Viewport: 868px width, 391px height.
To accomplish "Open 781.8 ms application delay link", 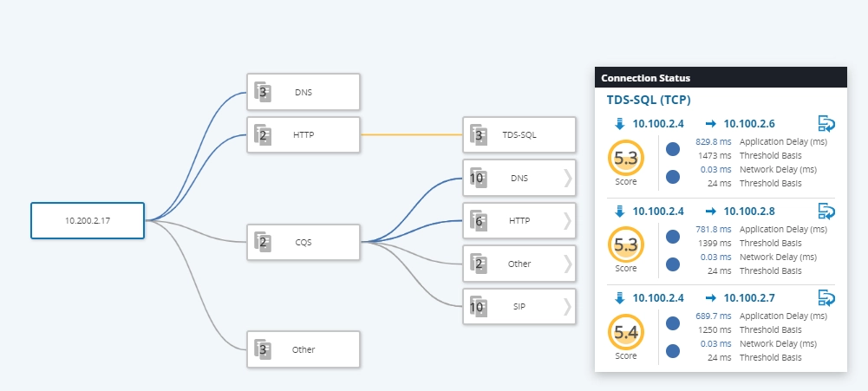I will pyautogui.click(x=713, y=229).
